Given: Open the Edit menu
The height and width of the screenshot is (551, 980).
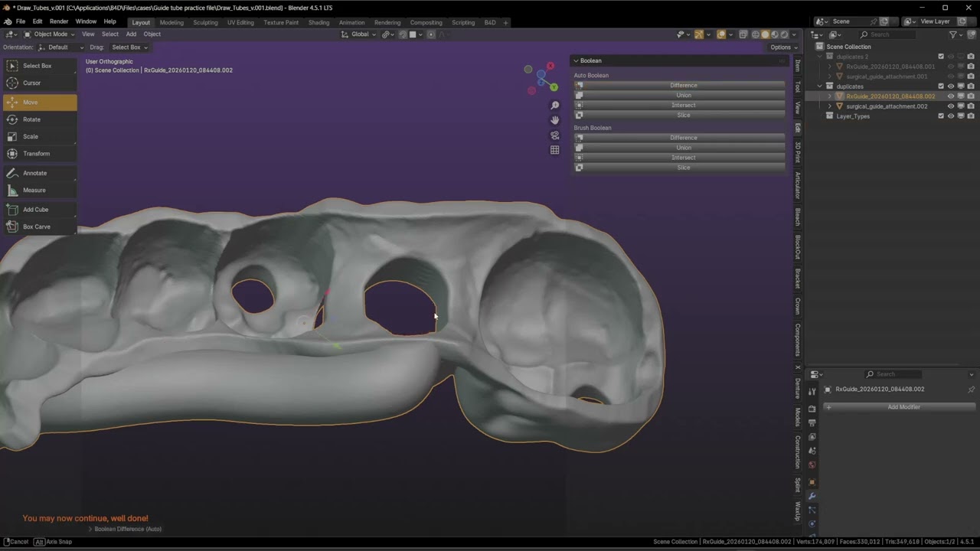Looking at the screenshot, I should (x=37, y=21).
